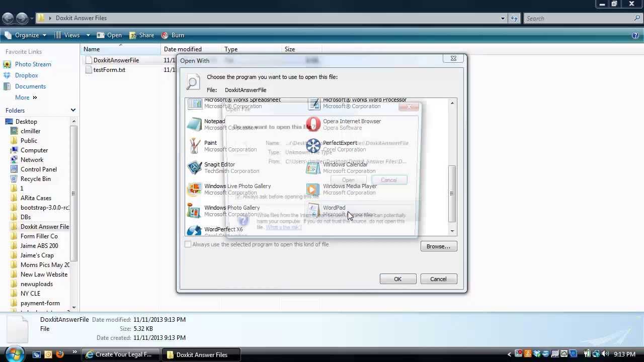644x362 pixels.
Task: Click the Burn toolbar item
Action: pos(173,35)
